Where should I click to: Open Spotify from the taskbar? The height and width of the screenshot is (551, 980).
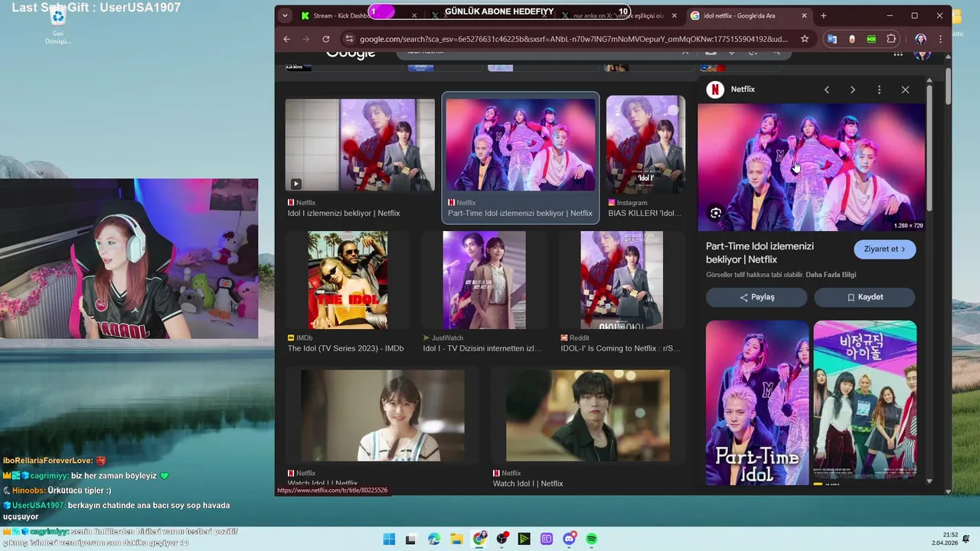pyautogui.click(x=592, y=539)
